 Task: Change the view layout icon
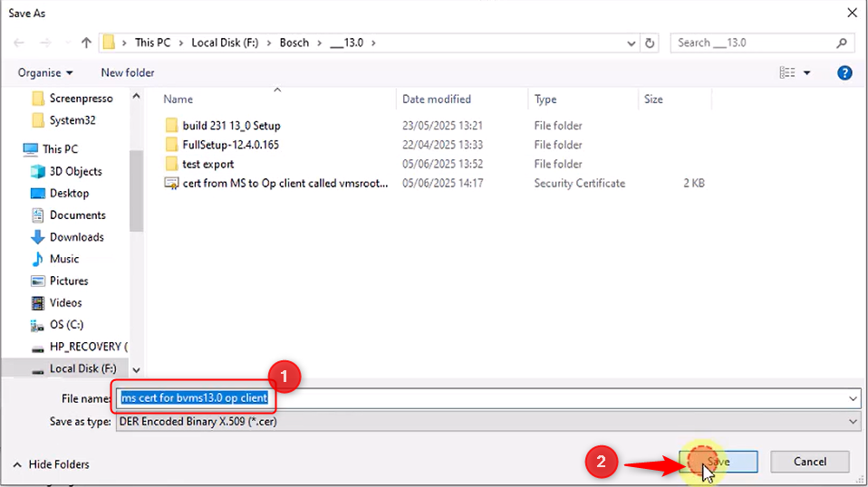(x=787, y=73)
